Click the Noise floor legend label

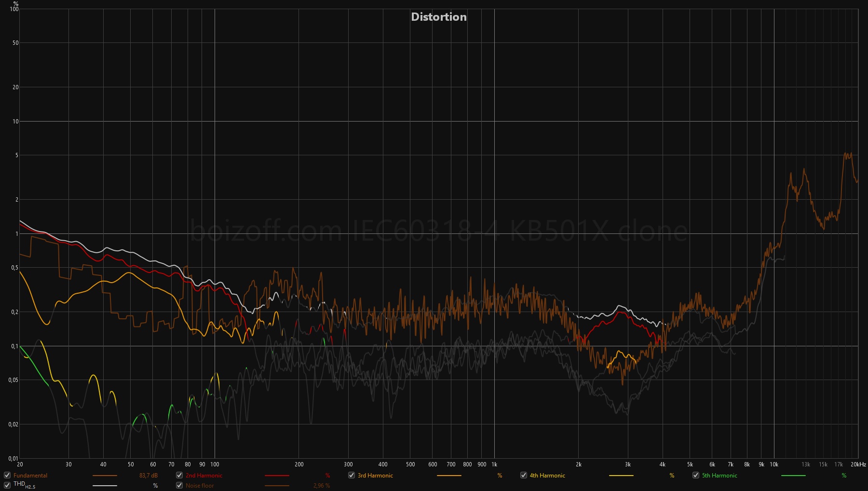[x=200, y=486]
